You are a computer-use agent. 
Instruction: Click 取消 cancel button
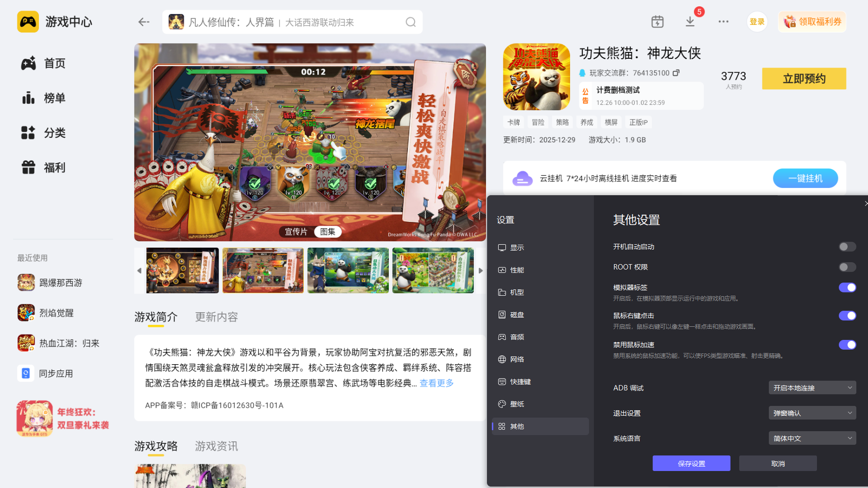click(x=778, y=464)
